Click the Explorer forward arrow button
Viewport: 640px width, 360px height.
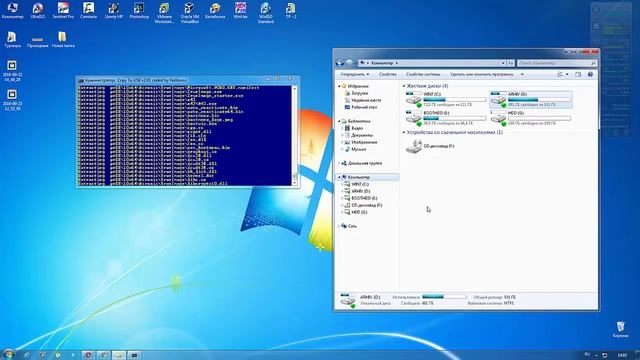tap(349, 63)
